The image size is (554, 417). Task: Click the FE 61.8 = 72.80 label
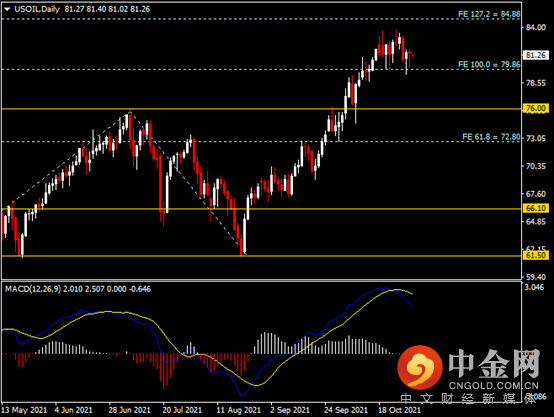491,137
